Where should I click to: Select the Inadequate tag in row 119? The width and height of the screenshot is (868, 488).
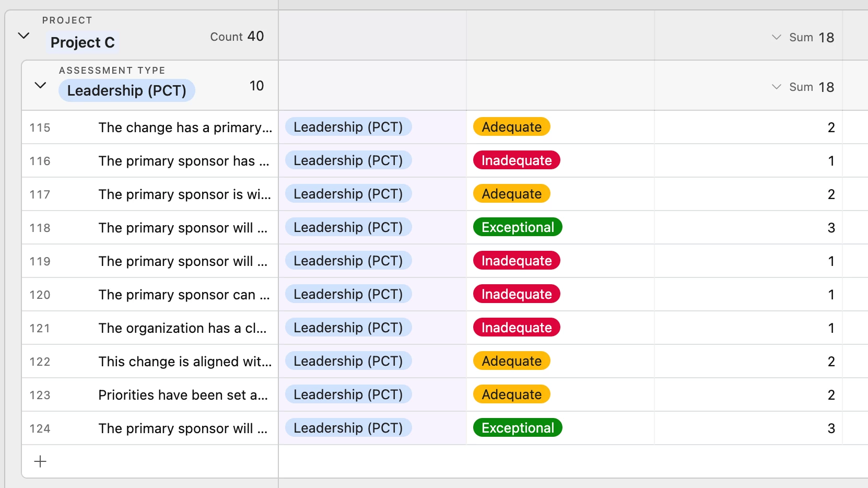(x=517, y=261)
